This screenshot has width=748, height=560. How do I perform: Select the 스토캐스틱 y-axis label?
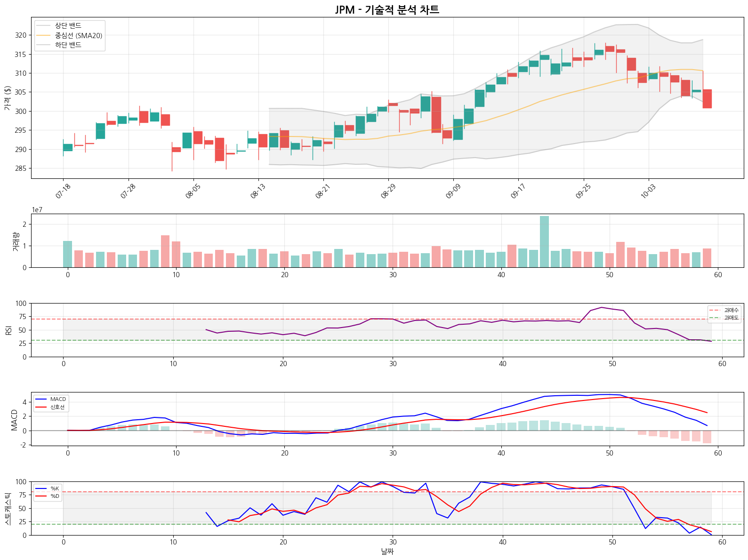[x=8, y=508]
